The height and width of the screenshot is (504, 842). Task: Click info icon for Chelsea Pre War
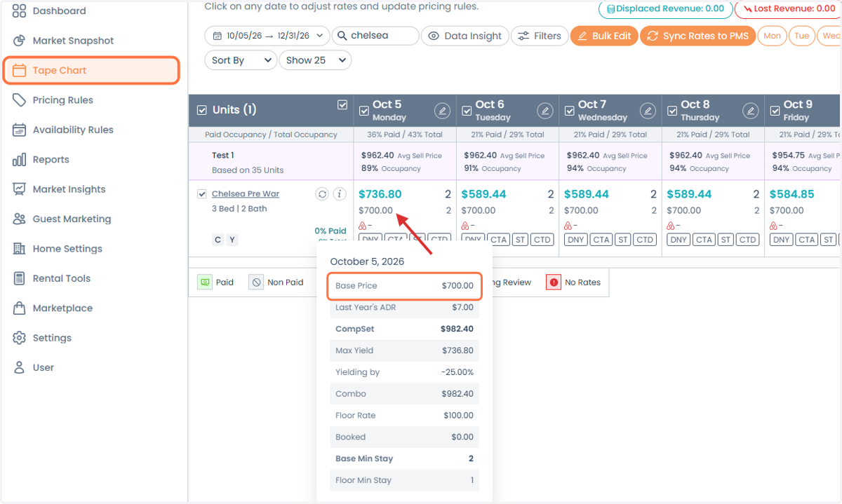[340, 194]
